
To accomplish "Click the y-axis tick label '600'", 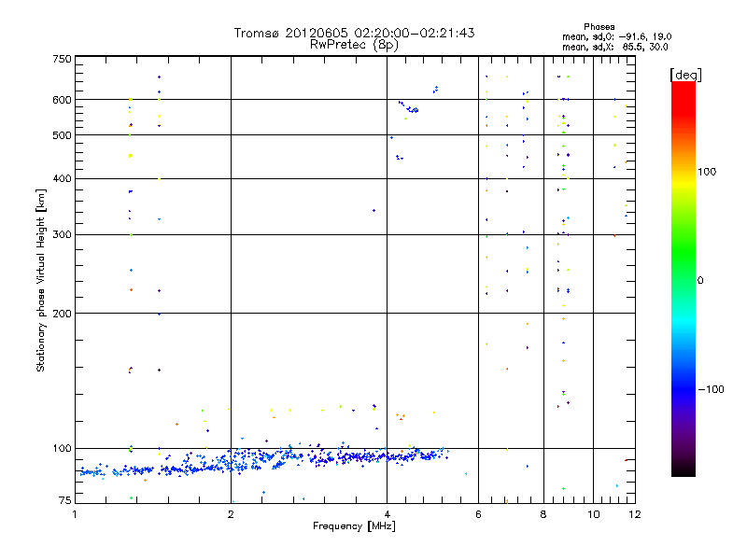I will 62,100.
